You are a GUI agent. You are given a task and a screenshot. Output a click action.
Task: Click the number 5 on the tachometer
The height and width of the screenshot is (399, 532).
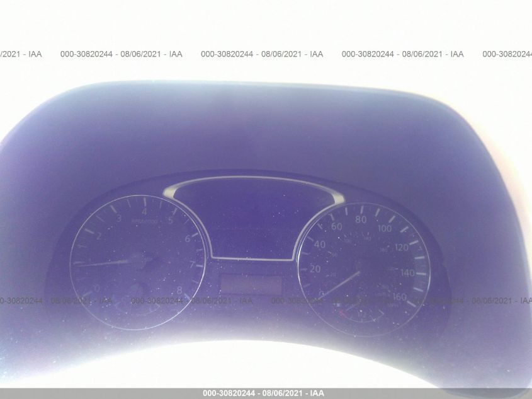[x=171, y=221]
